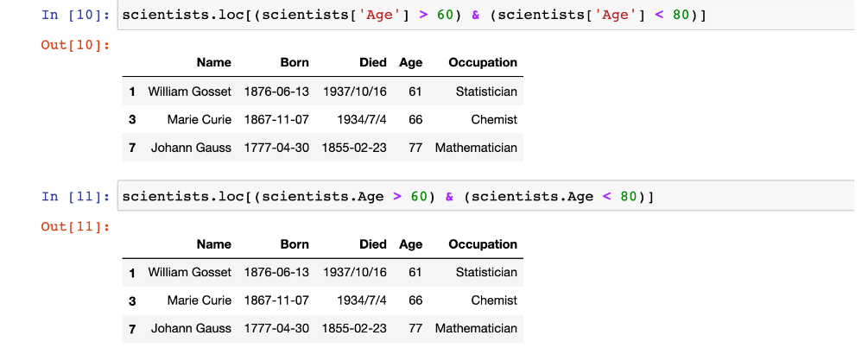Click Name column header in Out[10] table
This screenshot has width=868, height=354.
tap(213, 62)
